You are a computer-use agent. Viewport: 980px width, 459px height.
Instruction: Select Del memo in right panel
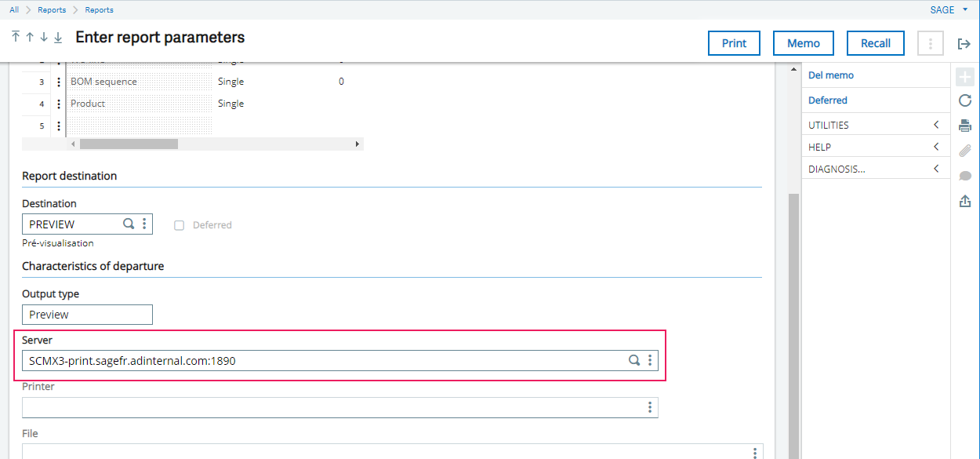(831, 75)
